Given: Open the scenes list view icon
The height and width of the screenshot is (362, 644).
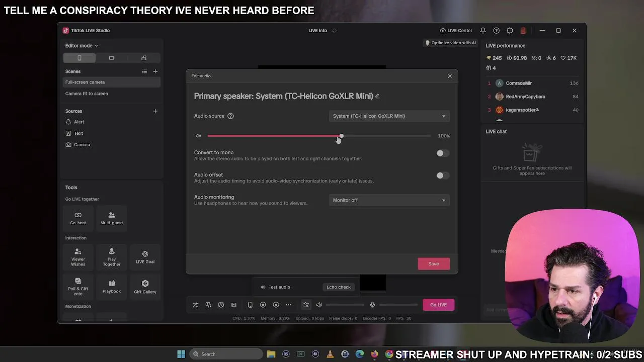Looking at the screenshot, I should point(144,71).
